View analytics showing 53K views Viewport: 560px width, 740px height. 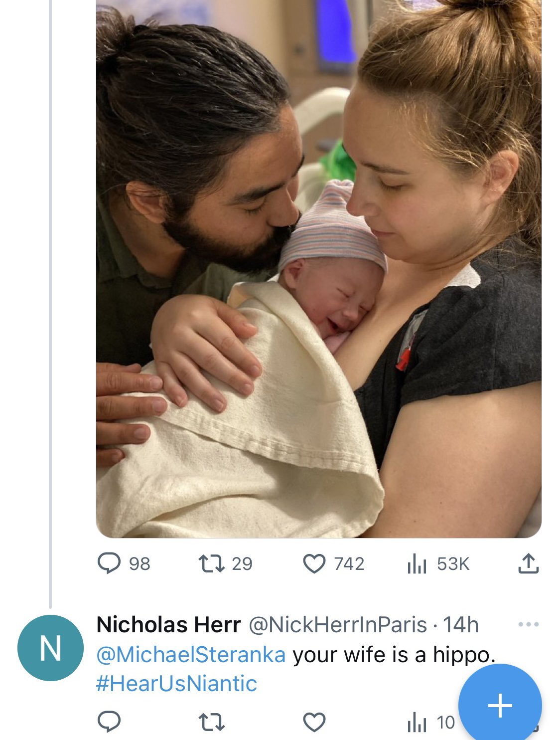pyautogui.click(x=417, y=564)
